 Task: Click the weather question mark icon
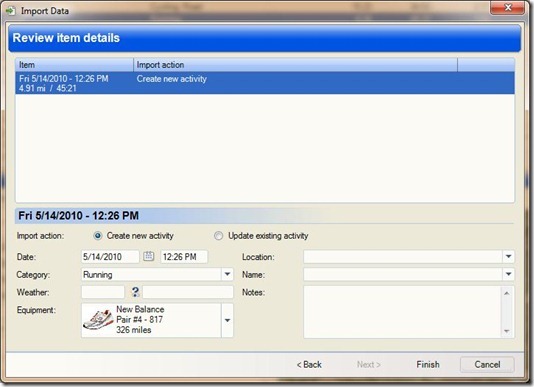tap(135, 292)
